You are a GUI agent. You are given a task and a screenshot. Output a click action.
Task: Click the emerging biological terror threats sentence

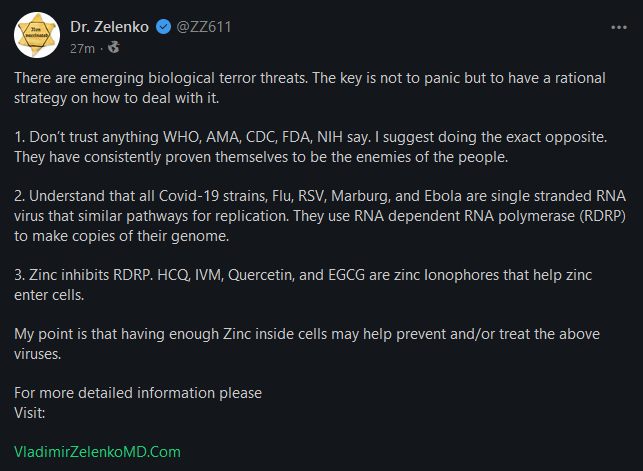[x=320, y=80]
